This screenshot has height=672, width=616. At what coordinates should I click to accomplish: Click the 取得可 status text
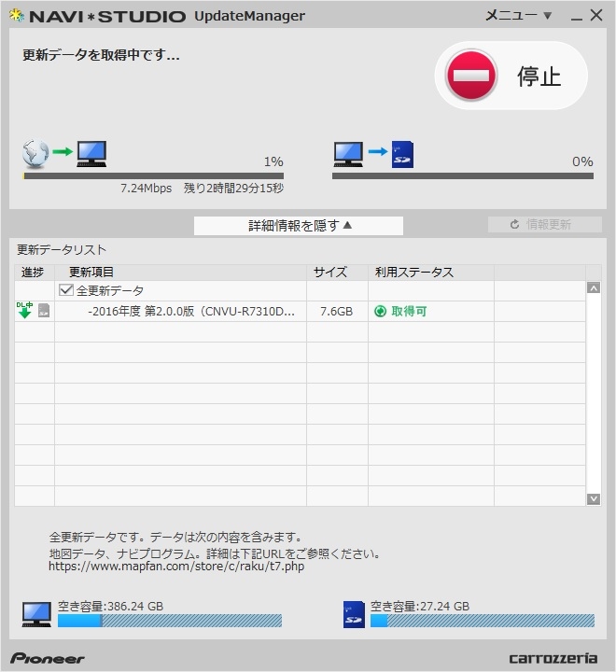[x=409, y=312]
